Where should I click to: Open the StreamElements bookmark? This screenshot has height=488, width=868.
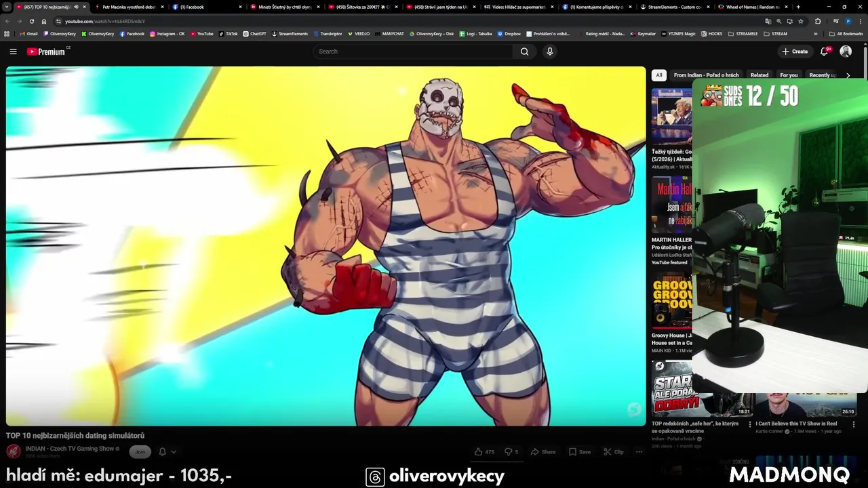click(x=290, y=33)
